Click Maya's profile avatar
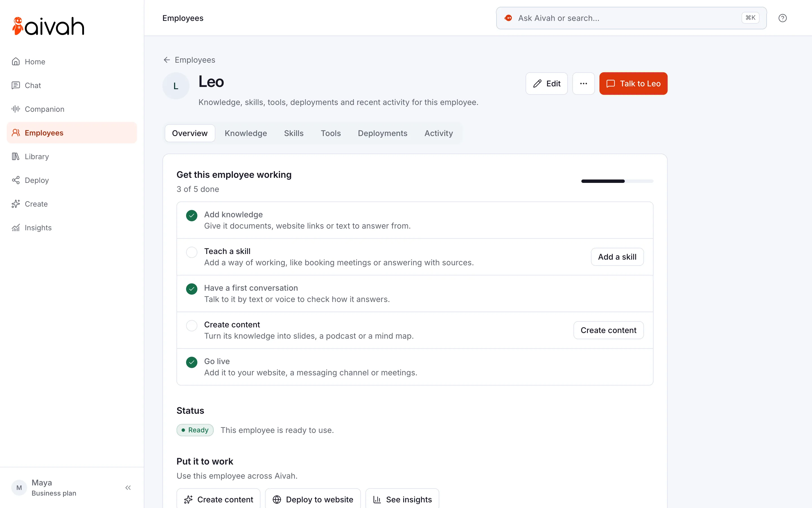Viewport: 812px width, 508px height. (19, 487)
